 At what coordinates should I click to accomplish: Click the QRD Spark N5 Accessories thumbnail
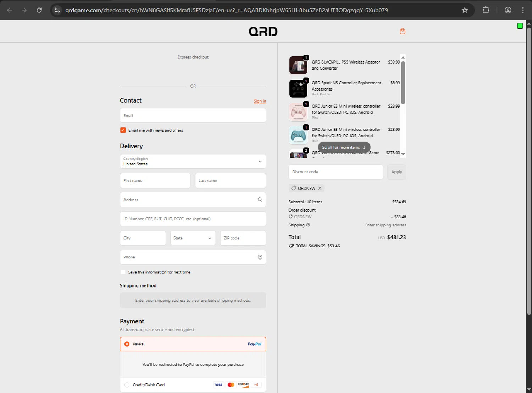pos(298,88)
